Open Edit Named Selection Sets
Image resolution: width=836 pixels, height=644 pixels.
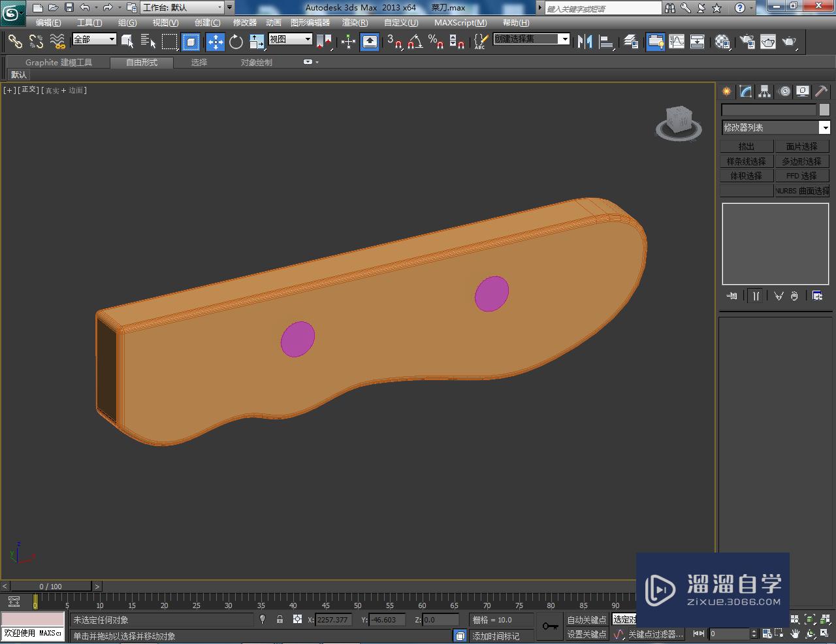481,42
